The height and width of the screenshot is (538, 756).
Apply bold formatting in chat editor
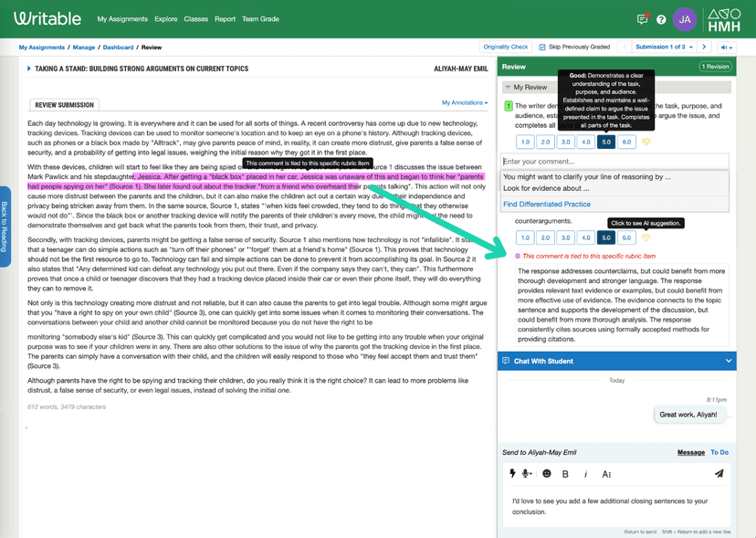565,474
